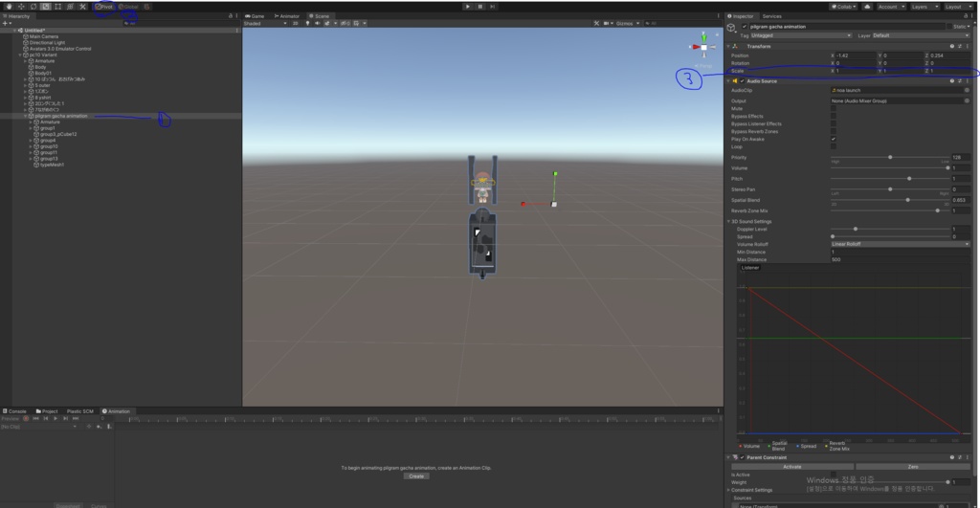Click Activate in Parent Constraint
The image size is (980, 508).
[x=791, y=467]
